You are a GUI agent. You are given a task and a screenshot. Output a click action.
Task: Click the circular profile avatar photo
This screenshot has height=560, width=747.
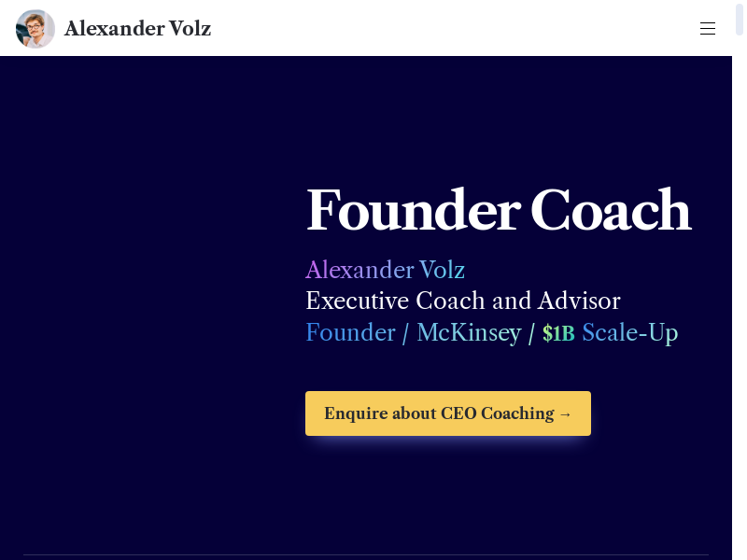point(35,29)
